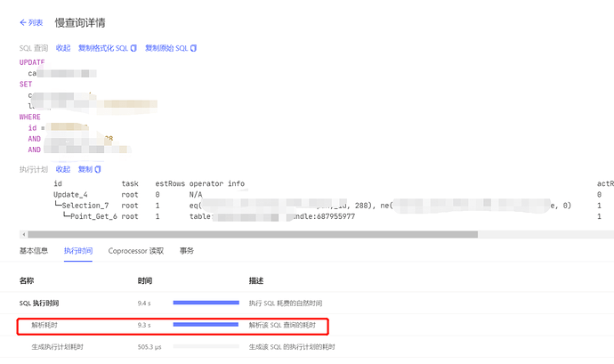Collapse the SQL 查询 section with 收起

click(x=63, y=48)
